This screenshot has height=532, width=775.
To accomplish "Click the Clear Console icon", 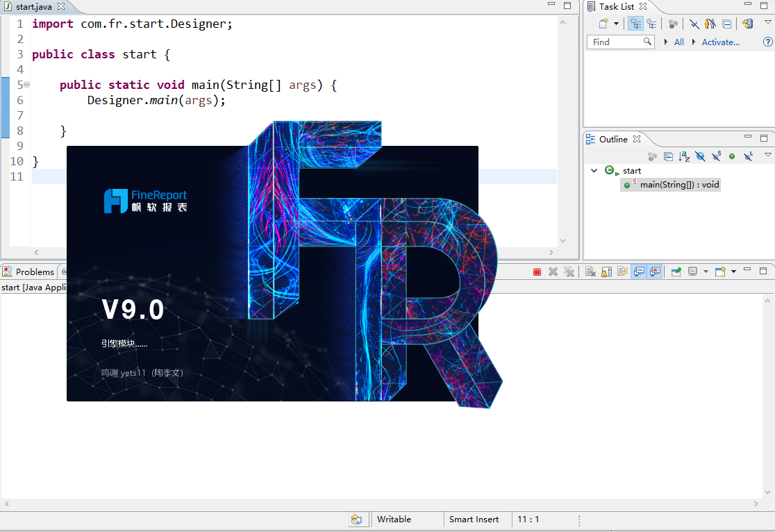I will point(590,272).
